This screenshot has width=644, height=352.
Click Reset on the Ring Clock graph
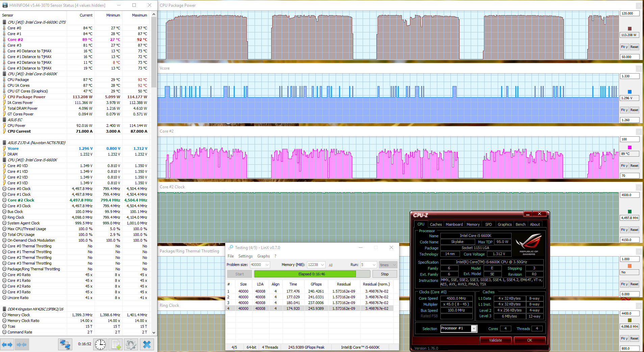click(635, 339)
